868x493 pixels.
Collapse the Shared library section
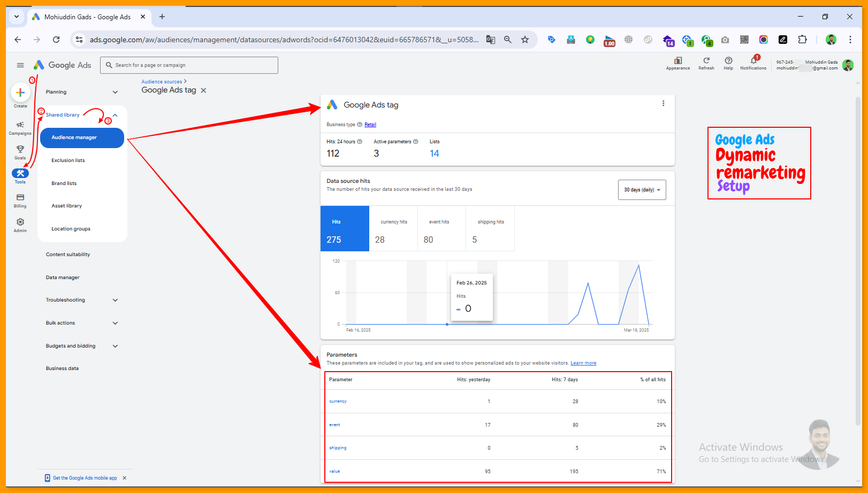pyautogui.click(x=115, y=115)
